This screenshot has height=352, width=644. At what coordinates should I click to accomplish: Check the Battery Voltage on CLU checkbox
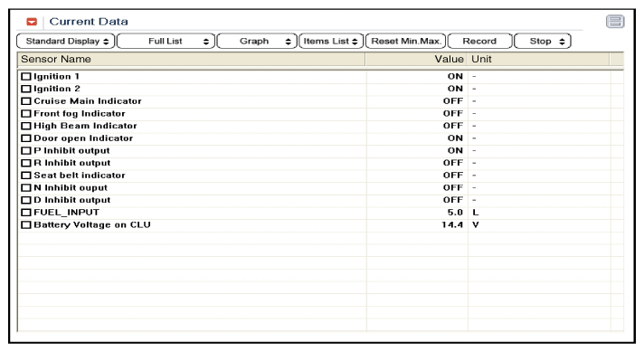pyautogui.click(x=26, y=225)
